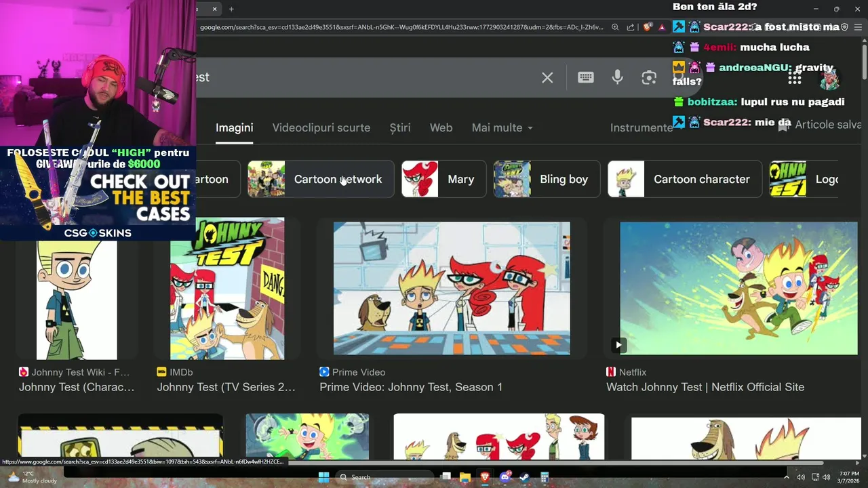
Task: Open the Google apps grid
Action: [795, 79]
